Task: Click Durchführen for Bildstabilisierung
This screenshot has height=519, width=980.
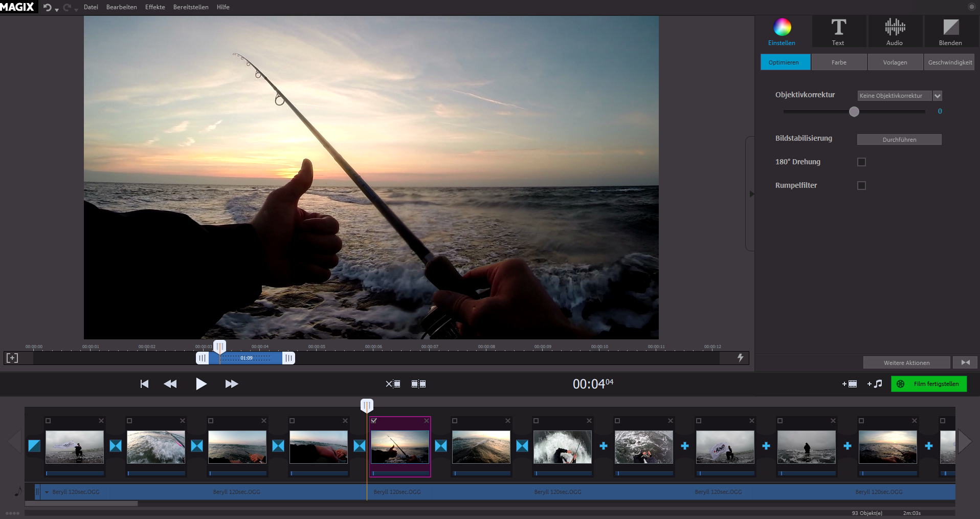Action: point(899,140)
